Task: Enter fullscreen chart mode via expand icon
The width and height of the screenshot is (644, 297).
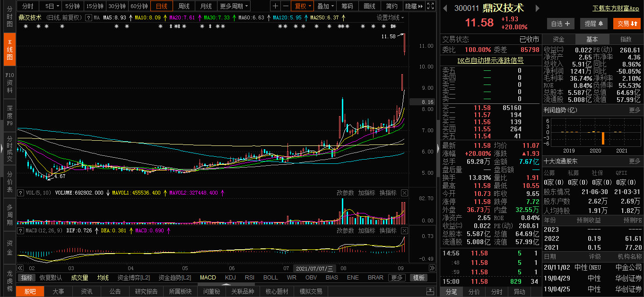Action: pyautogui.click(x=430, y=6)
